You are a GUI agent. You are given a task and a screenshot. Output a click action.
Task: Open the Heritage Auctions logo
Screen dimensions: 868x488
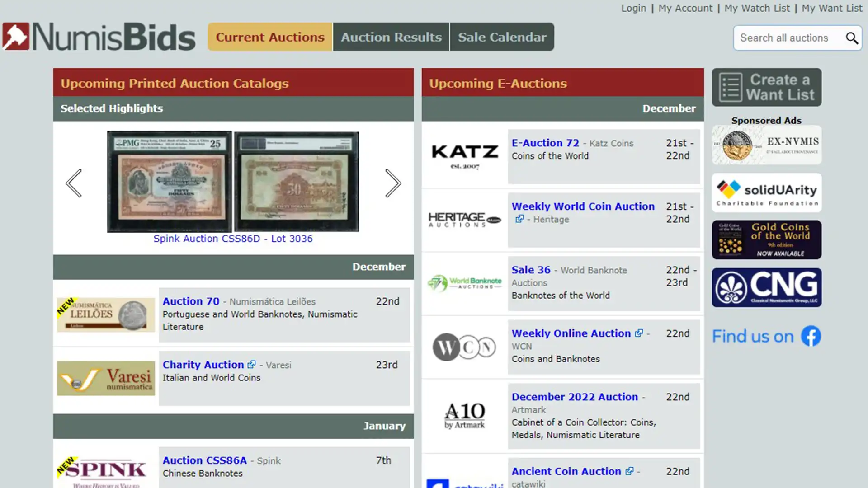[465, 220]
